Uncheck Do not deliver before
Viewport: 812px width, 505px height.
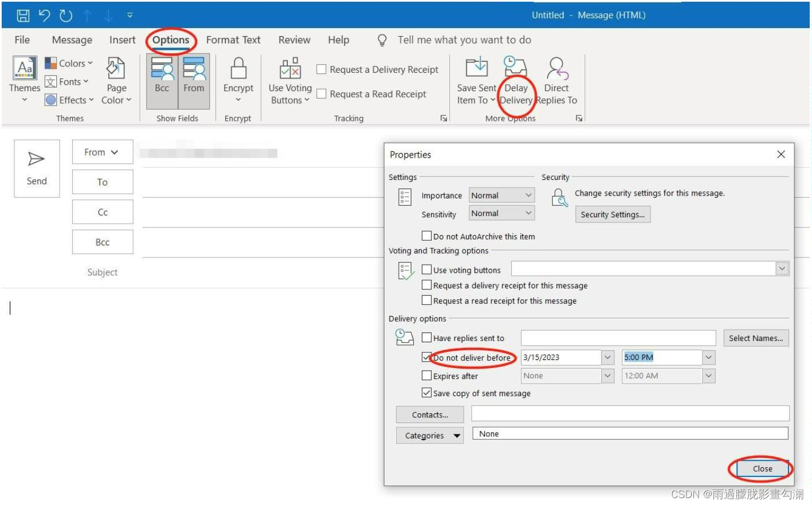pos(426,357)
